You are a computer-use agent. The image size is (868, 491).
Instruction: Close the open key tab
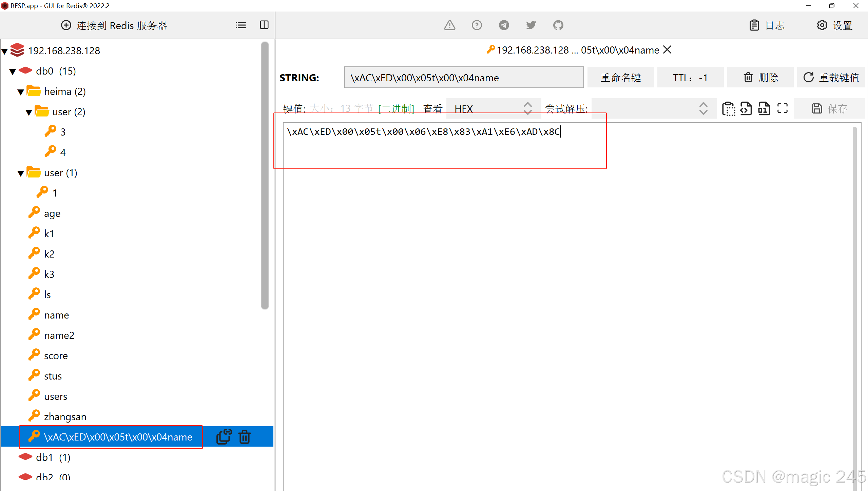667,50
